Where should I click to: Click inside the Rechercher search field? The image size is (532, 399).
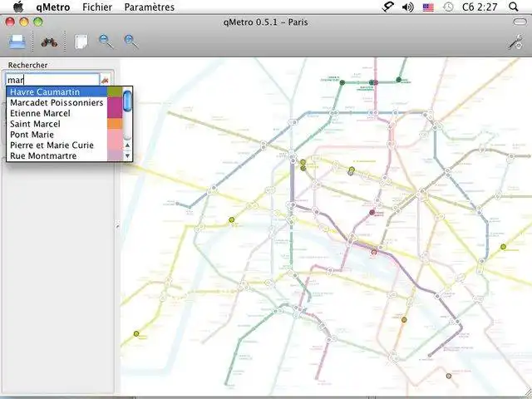click(x=50, y=80)
